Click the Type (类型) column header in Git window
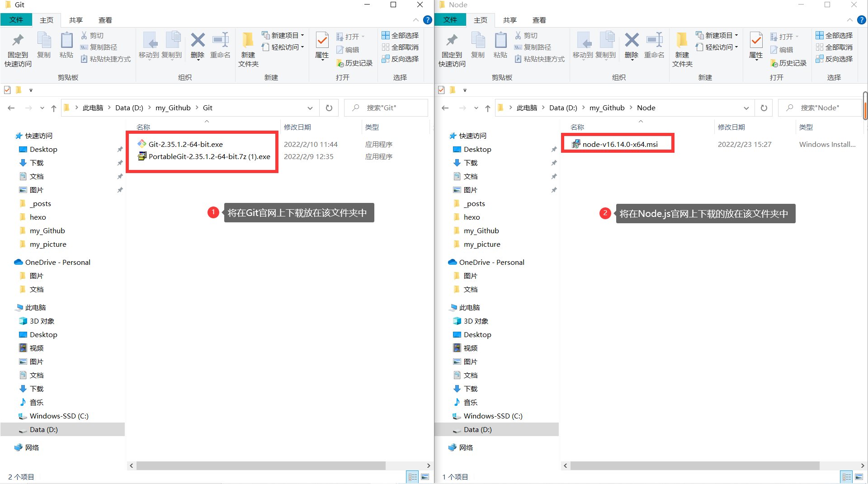This screenshot has width=868, height=484. coord(372,127)
